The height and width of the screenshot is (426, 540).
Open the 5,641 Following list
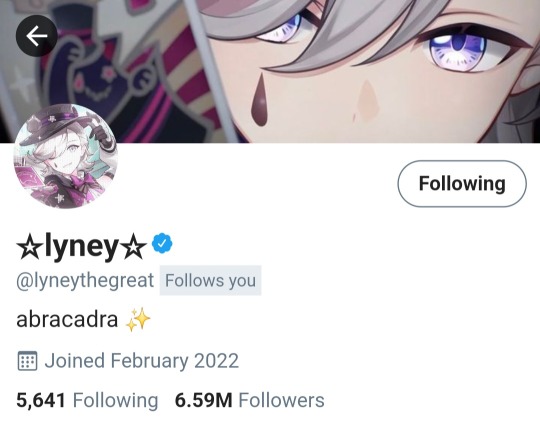87,401
